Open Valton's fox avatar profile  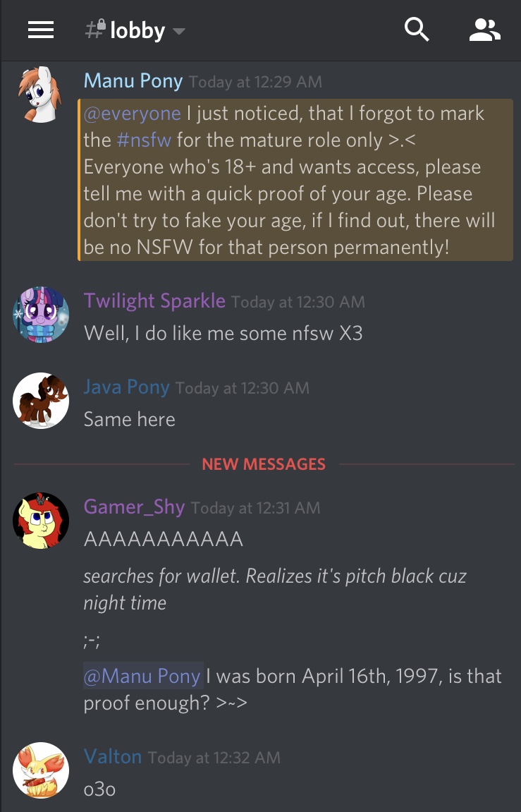[x=41, y=770]
